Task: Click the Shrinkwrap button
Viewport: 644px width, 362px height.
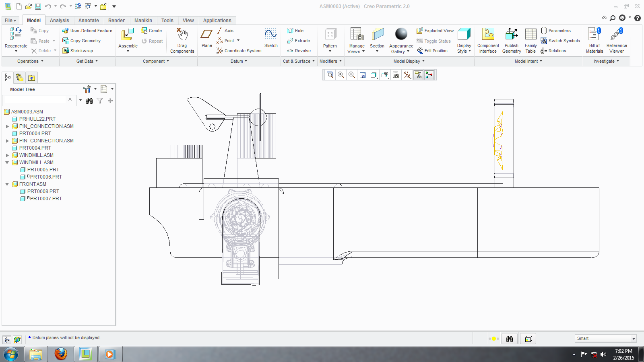Action: click(x=78, y=51)
